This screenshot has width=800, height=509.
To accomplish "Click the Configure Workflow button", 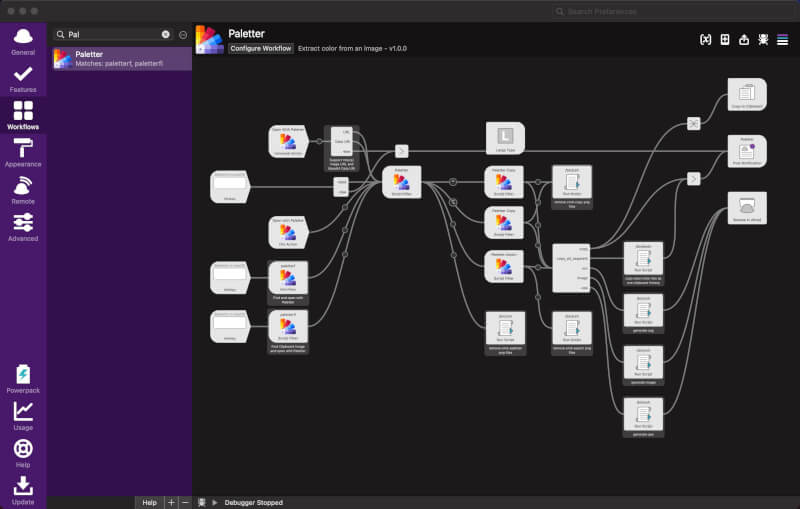I will click(x=261, y=48).
